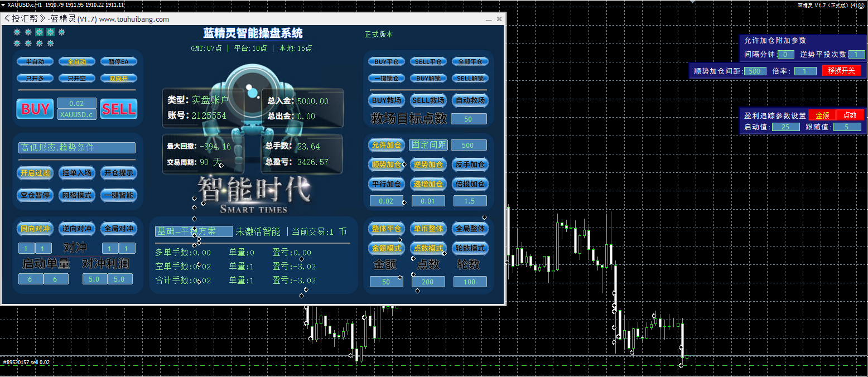Click the smiley icon beside the version text
The width and height of the screenshot is (868, 377).
pyautogui.click(x=860, y=5)
